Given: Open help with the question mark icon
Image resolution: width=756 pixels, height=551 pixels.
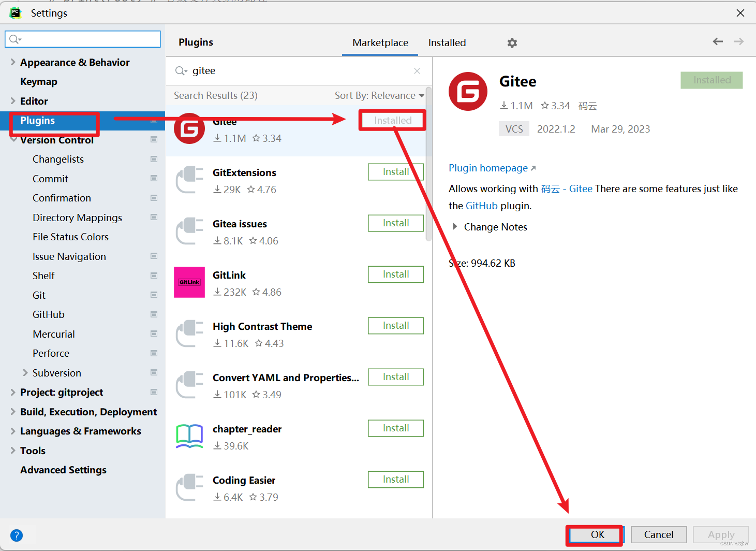Looking at the screenshot, I should point(17,535).
